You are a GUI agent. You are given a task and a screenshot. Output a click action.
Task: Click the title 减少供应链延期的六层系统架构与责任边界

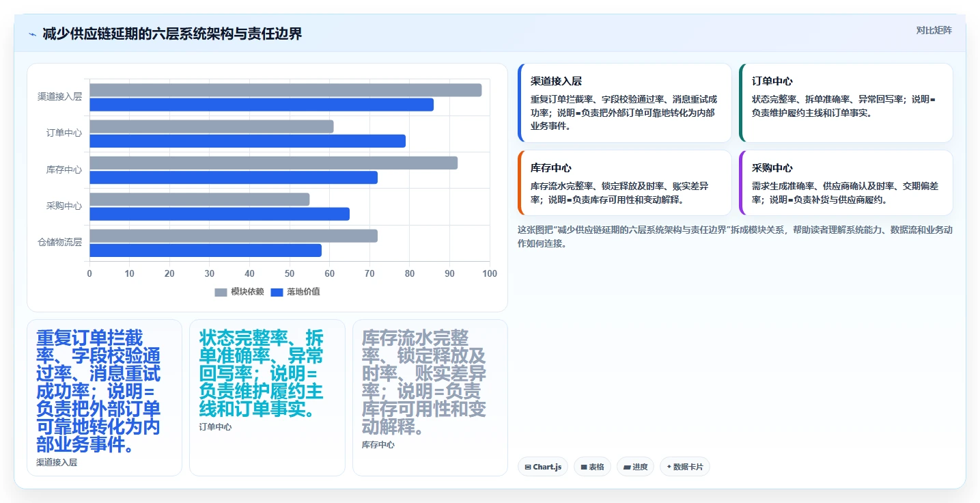click(x=172, y=34)
